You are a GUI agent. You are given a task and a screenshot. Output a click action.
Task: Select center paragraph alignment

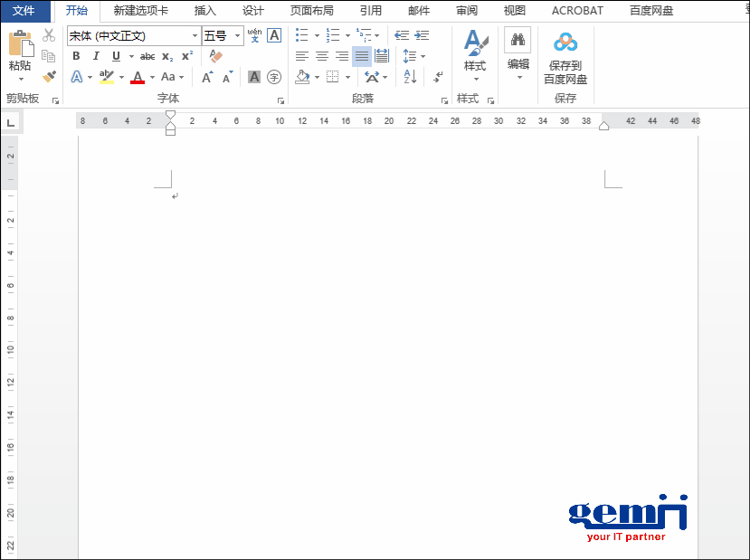pos(322,56)
